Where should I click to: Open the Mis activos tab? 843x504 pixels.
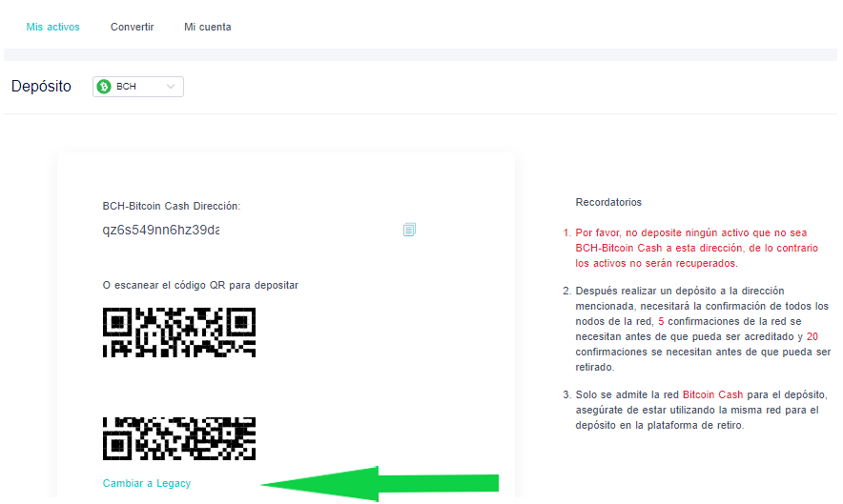52,27
